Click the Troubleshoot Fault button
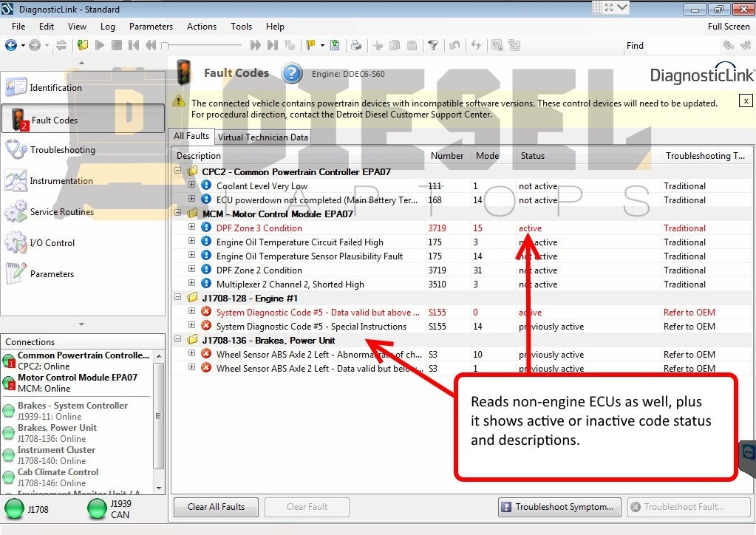The width and height of the screenshot is (756, 535). tap(689, 507)
